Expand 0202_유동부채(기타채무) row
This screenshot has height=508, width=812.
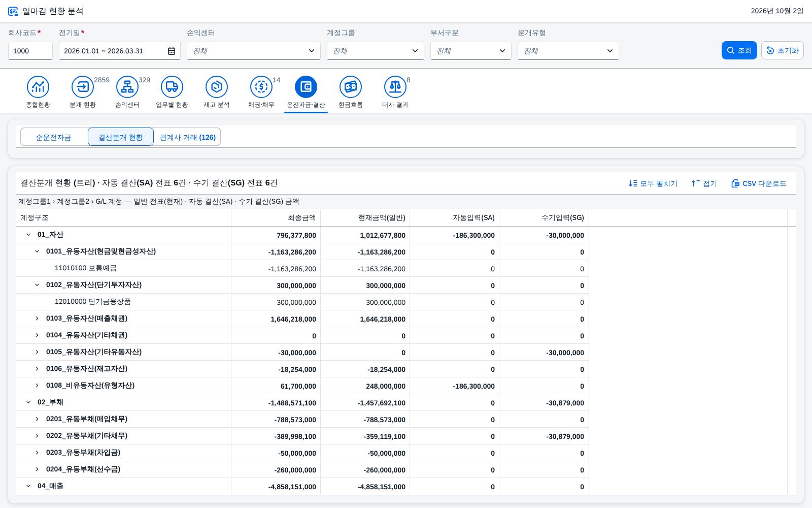[x=37, y=436]
